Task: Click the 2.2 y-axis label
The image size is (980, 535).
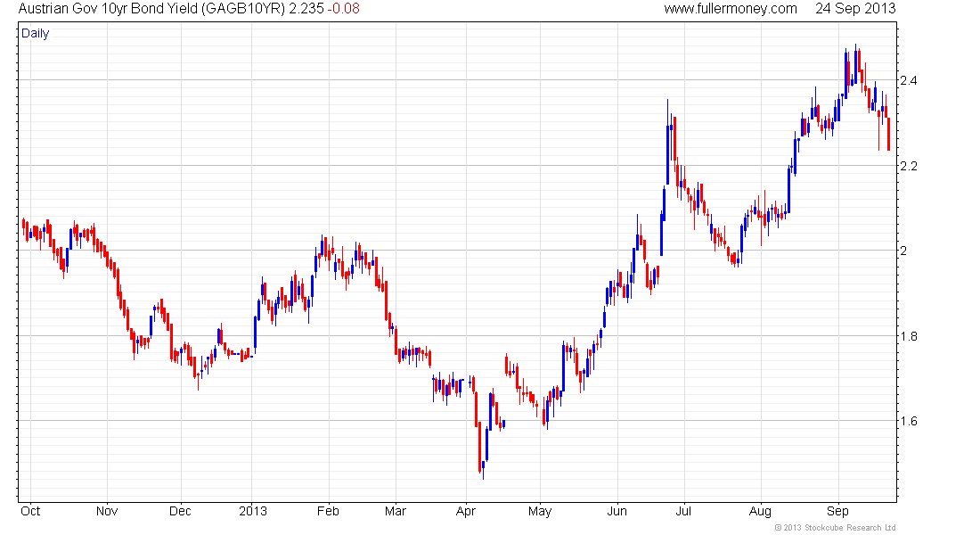Action: [908, 166]
